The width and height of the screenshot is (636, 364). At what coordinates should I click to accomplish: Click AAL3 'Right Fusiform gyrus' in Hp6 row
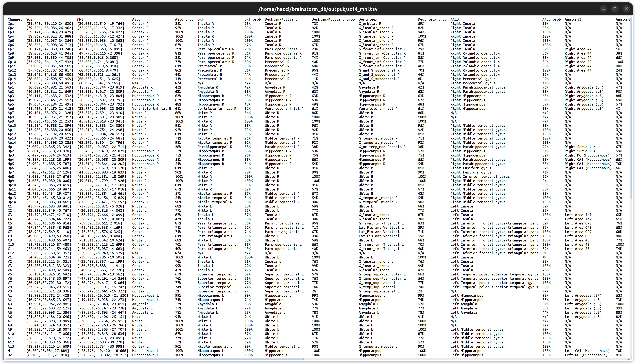pyautogui.click(x=471, y=168)
